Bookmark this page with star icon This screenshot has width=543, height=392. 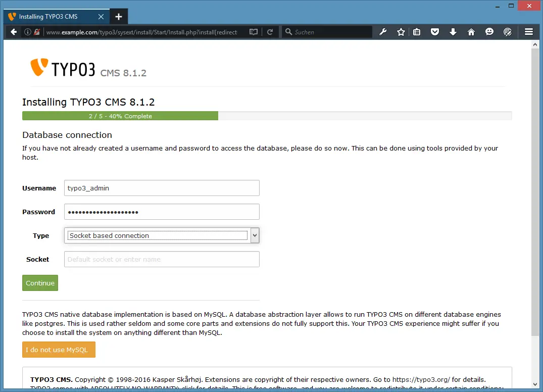(401, 32)
